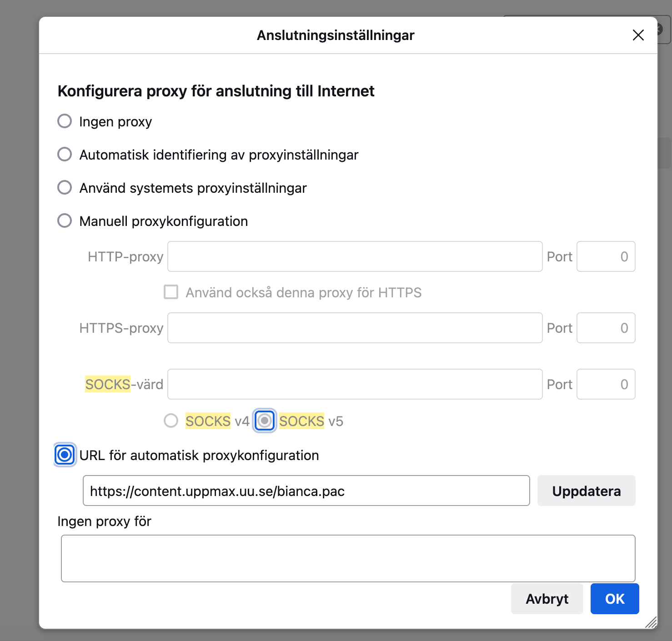The image size is (672, 641).
Task: Click the HTTPS-proxy Port field
Action: [x=606, y=328]
